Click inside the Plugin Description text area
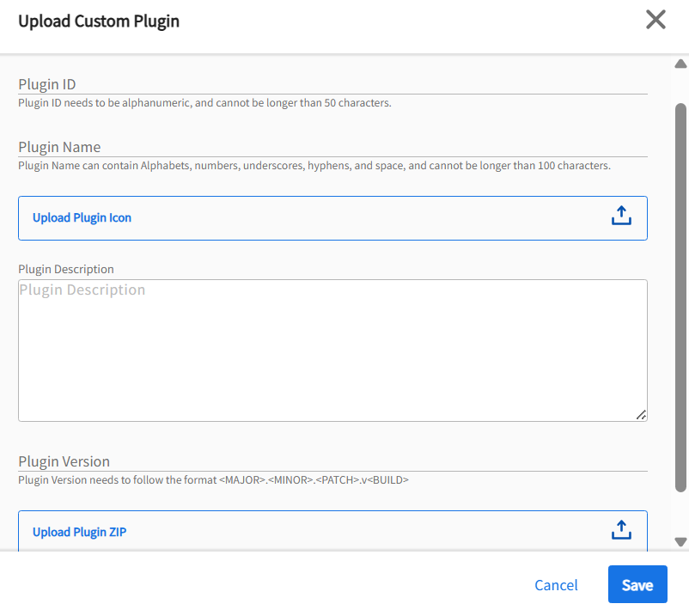 pyautogui.click(x=332, y=350)
